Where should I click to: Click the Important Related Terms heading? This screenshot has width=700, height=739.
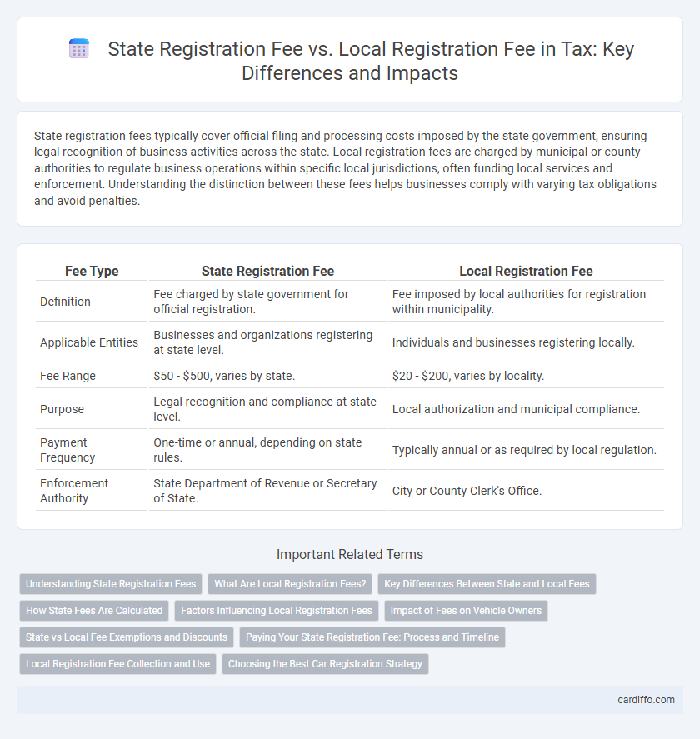point(350,554)
